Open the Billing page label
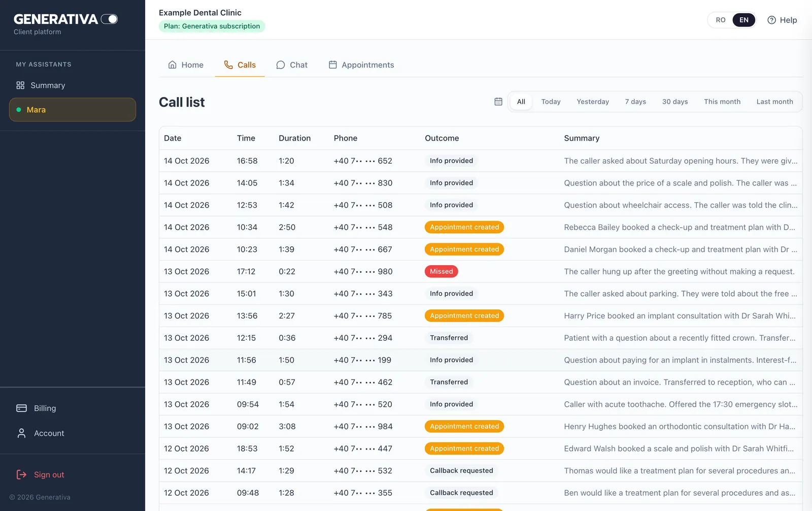This screenshot has height=511, width=812. [x=45, y=408]
